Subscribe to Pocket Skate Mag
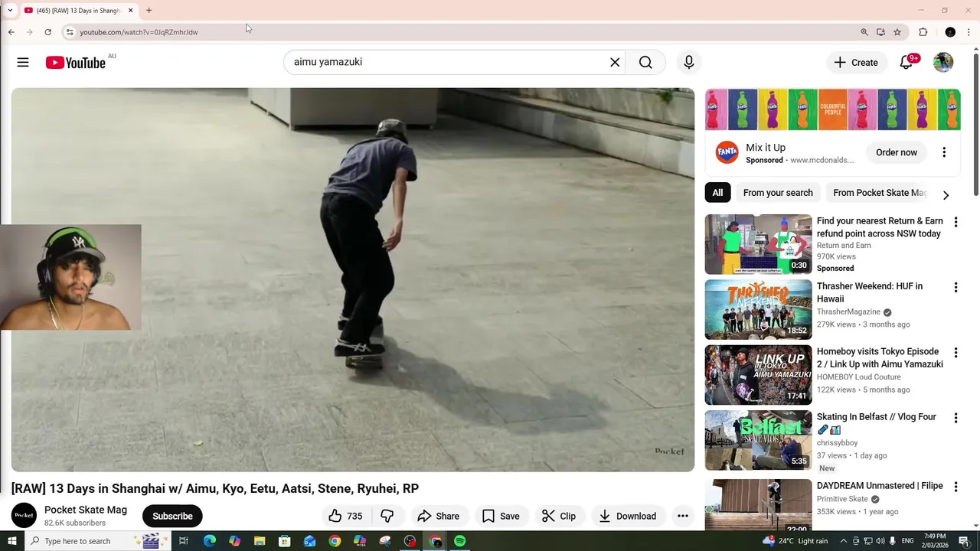 tap(172, 516)
